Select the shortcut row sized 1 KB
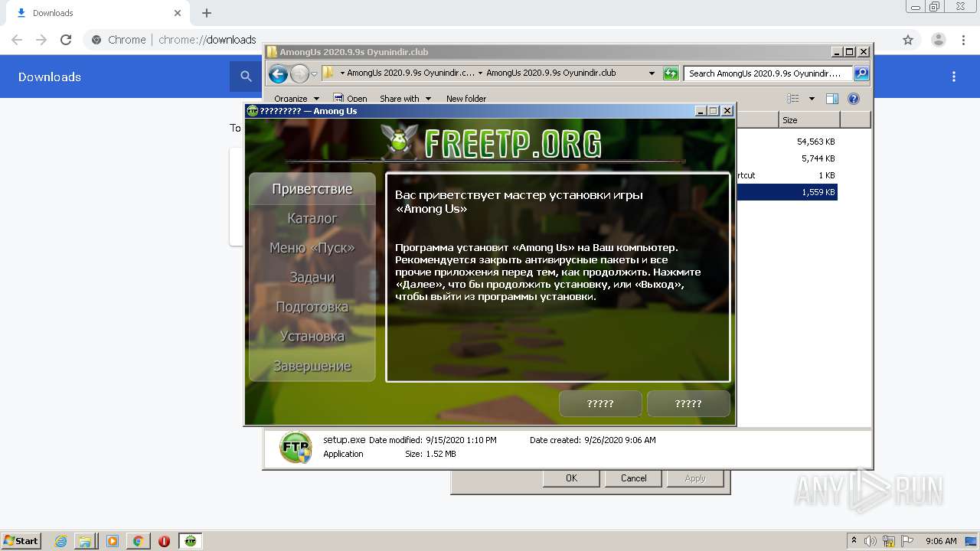 pyautogui.click(x=786, y=175)
